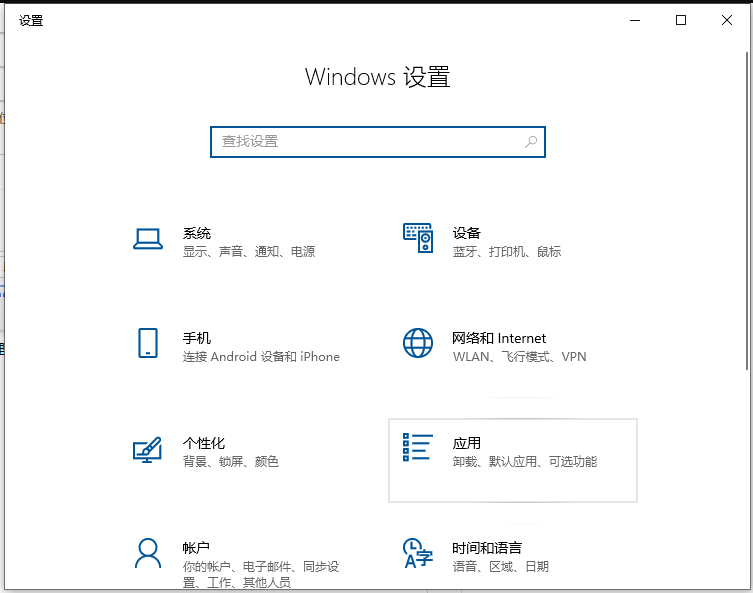
Task: Click the vertical scrollbar on the right
Action: 747,210
